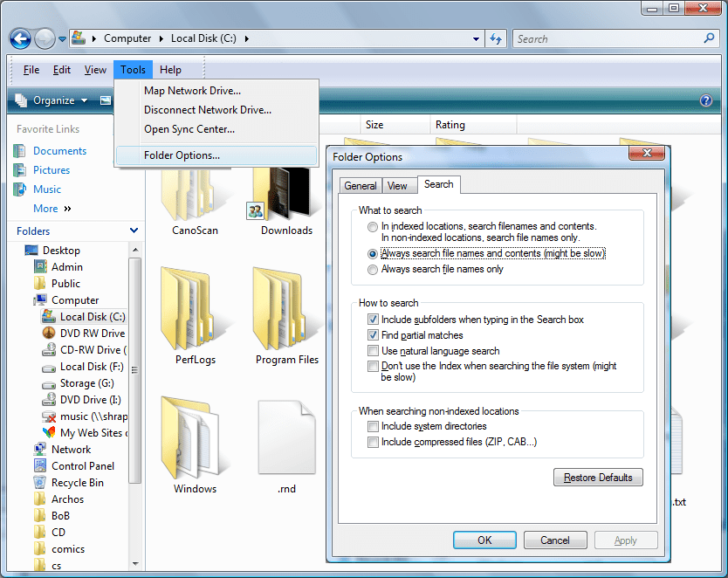Click the Help question mark icon
This screenshot has height=578, width=728.
tap(705, 100)
